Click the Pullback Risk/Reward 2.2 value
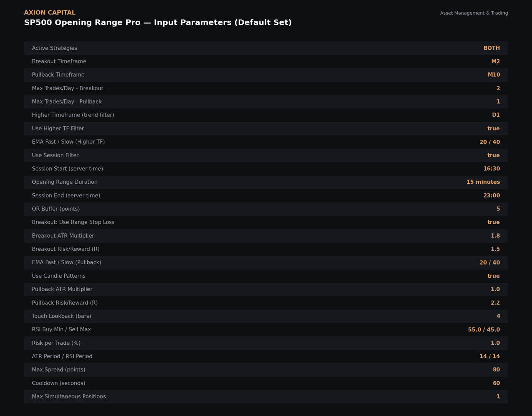Viewport: 532px width, 416px height. 495,303
